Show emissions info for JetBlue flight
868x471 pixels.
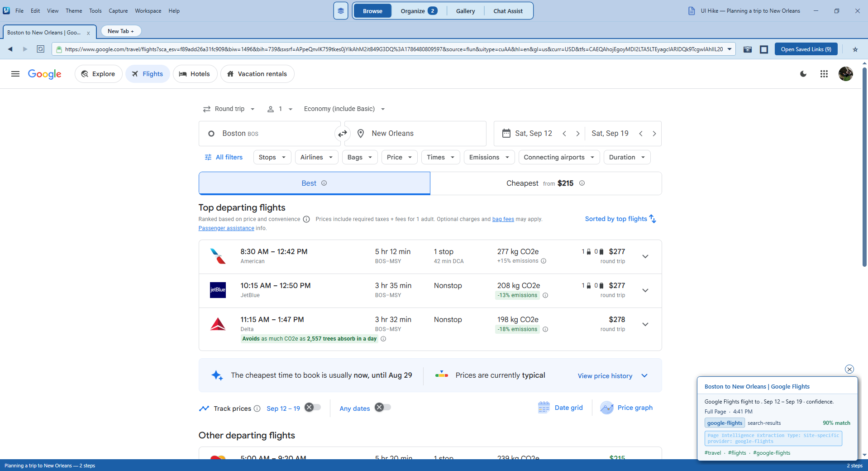pos(545,295)
